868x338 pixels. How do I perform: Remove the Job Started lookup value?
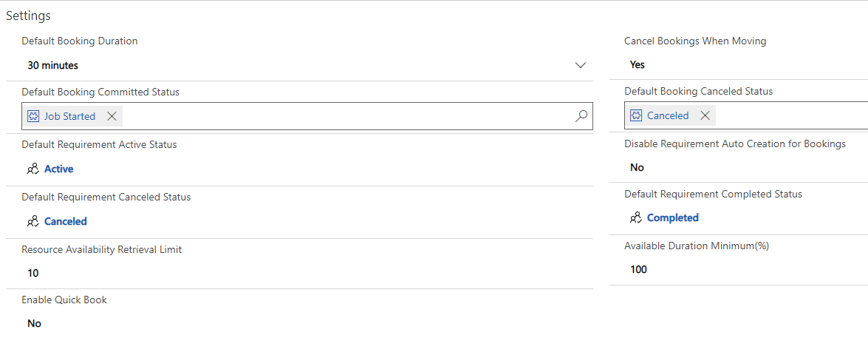coord(112,116)
